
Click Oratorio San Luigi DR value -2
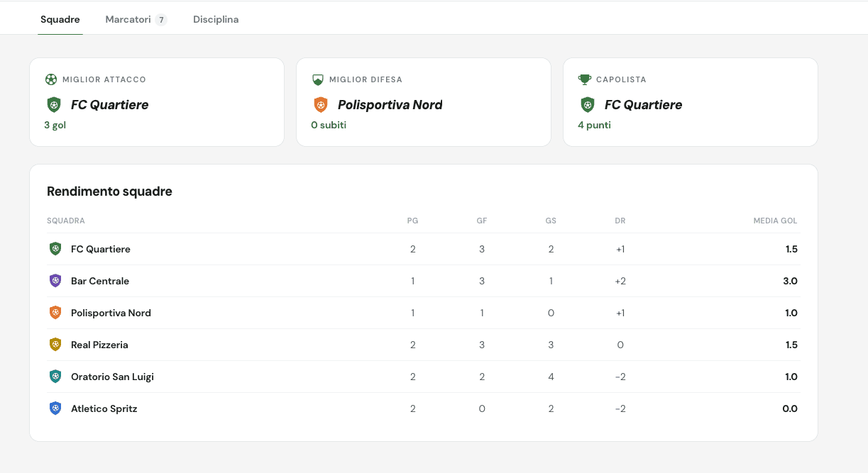point(620,377)
